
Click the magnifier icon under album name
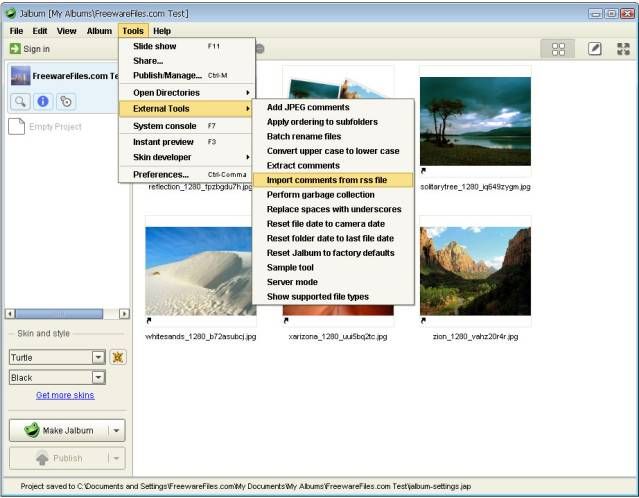[20, 101]
